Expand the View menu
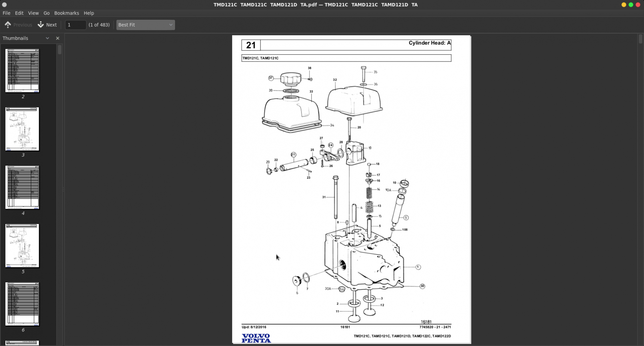 [x=33, y=13]
